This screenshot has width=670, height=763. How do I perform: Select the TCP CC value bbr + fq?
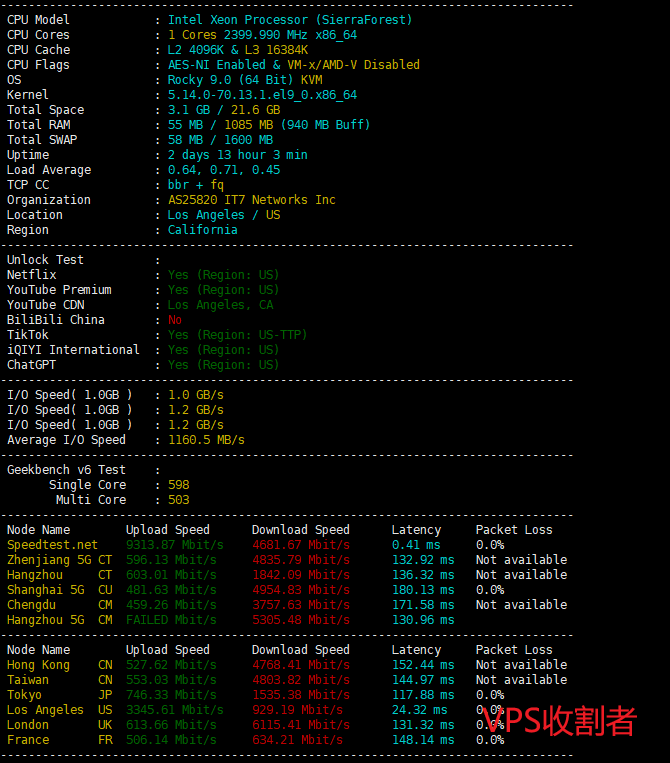[196, 185]
